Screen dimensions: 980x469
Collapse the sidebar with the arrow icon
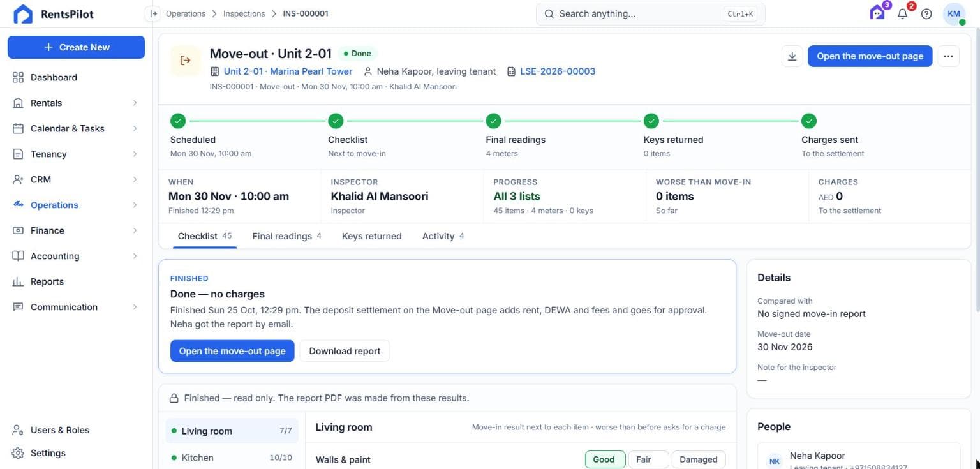152,13
